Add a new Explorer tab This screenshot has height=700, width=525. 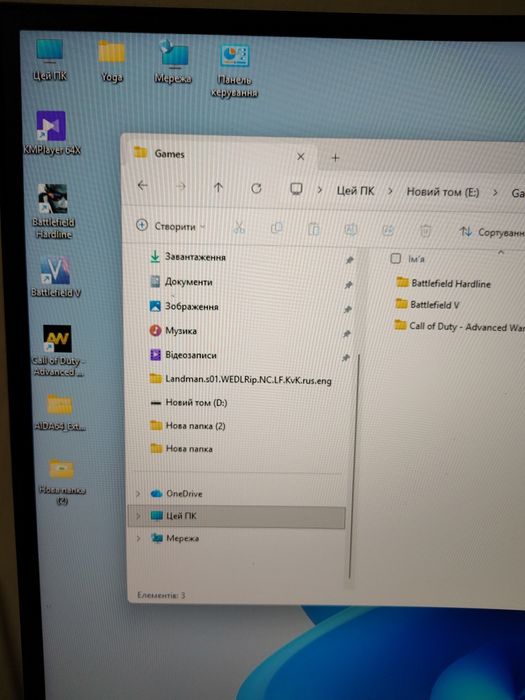click(335, 158)
